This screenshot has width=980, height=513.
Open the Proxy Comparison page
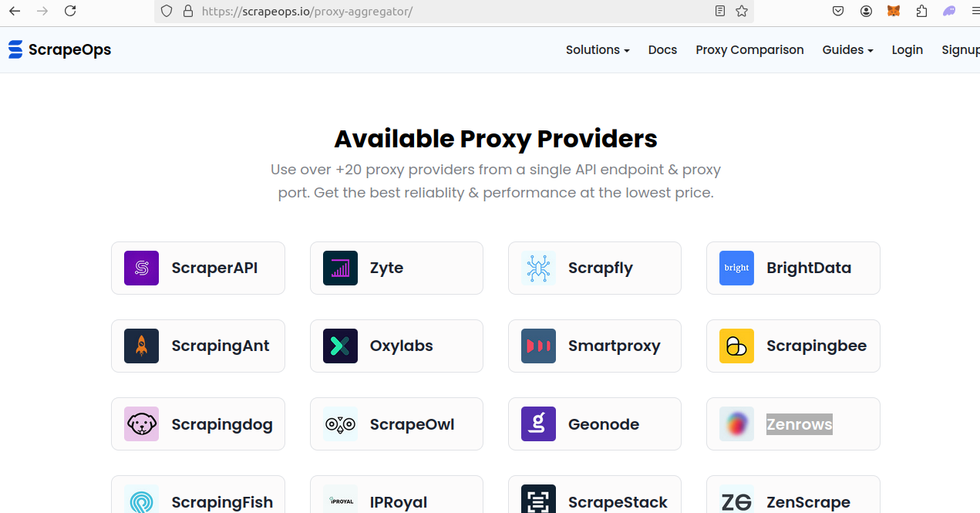coord(749,50)
